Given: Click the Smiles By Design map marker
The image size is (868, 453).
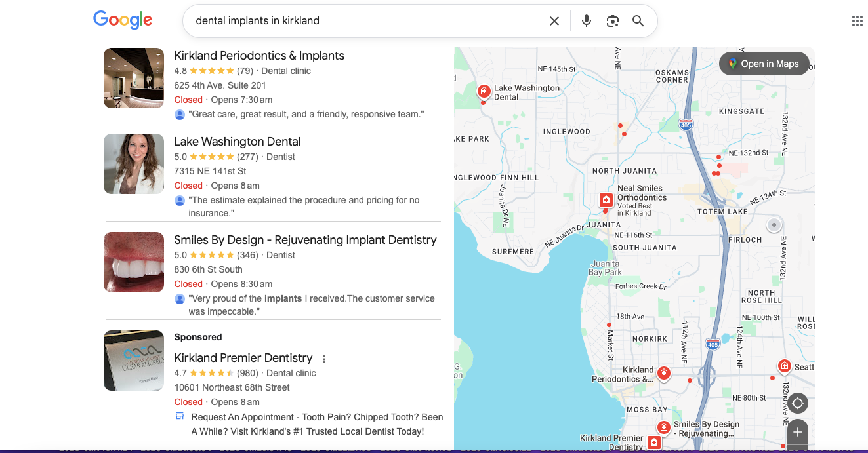Looking at the screenshot, I should pyautogui.click(x=663, y=427).
